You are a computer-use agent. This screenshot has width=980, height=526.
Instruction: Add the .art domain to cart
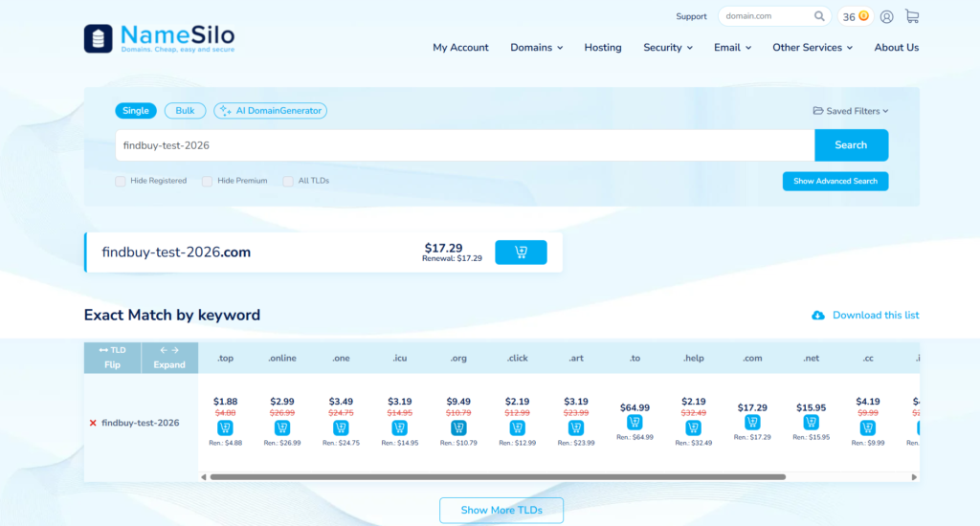575,427
